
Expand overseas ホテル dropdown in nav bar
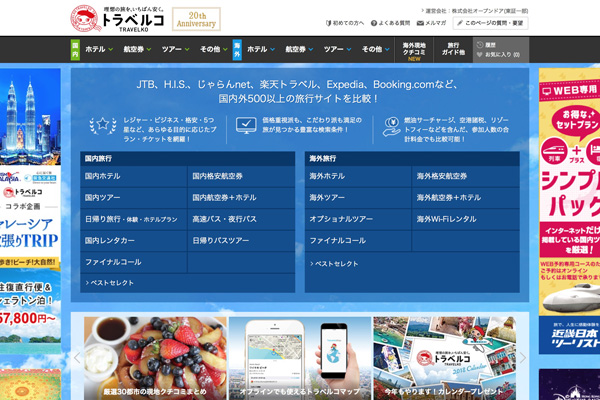click(x=261, y=49)
